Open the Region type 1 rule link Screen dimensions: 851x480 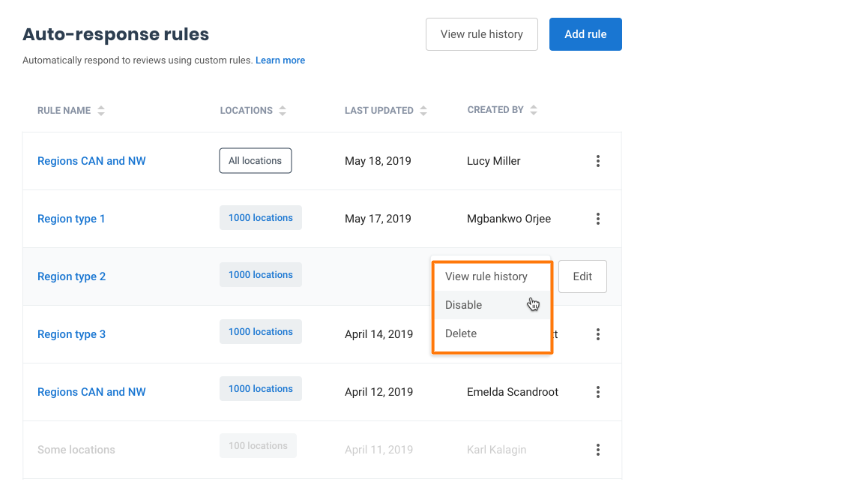tap(71, 219)
